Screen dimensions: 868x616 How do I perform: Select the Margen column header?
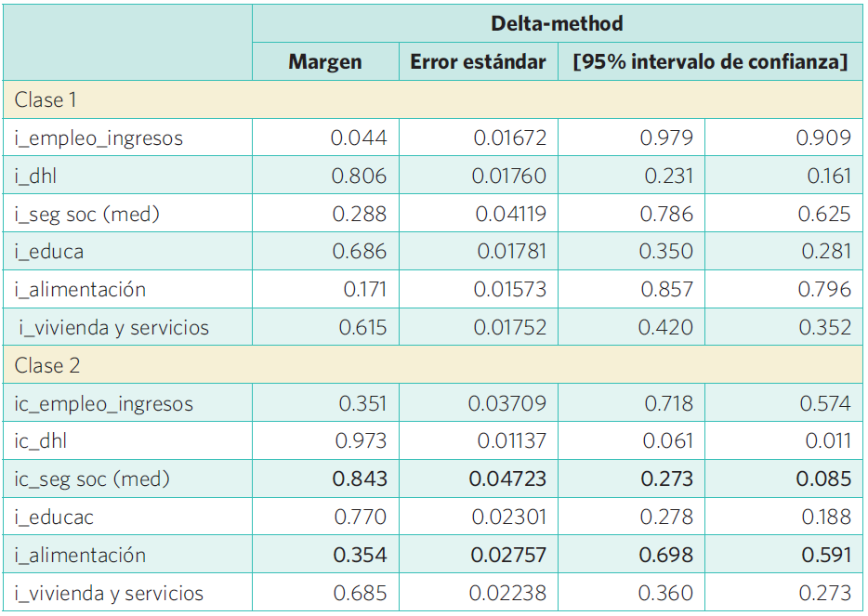tap(324, 62)
